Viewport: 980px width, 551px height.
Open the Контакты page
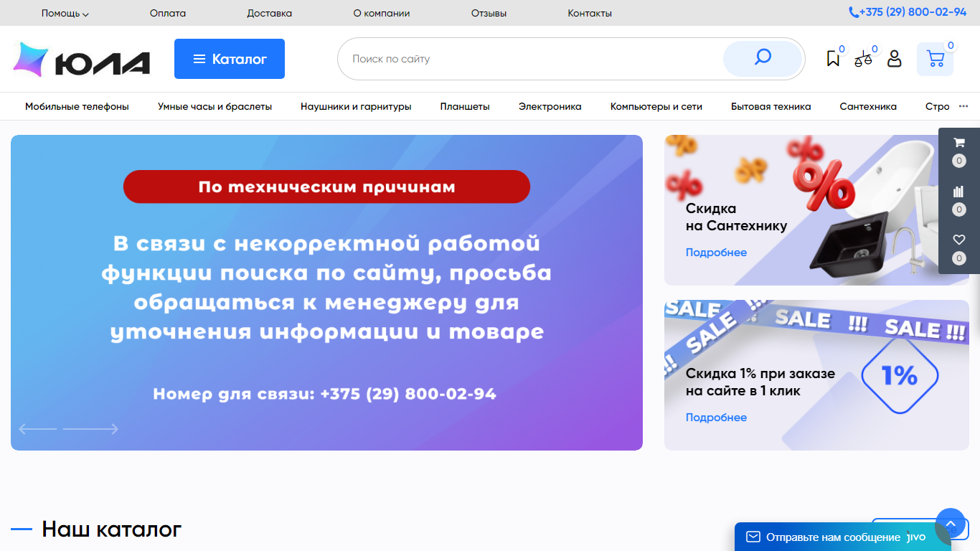click(x=590, y=13)
